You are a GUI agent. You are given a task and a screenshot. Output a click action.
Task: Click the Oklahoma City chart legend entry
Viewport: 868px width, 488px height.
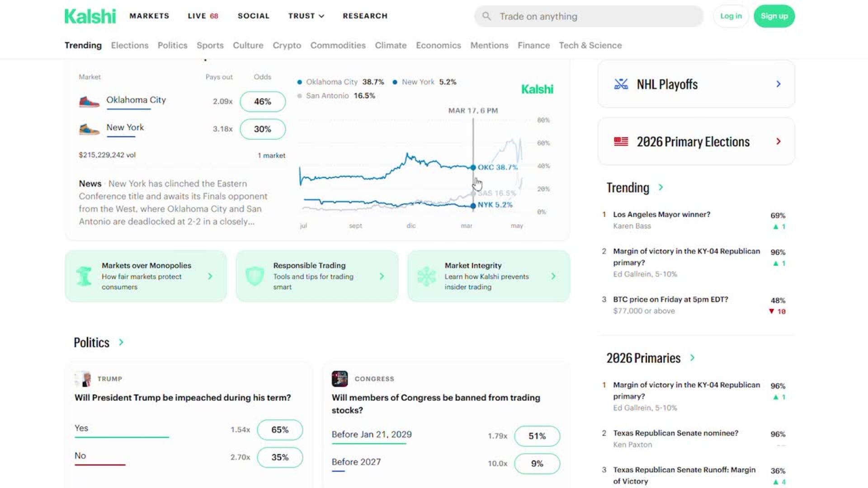click(x=340, y=82)
